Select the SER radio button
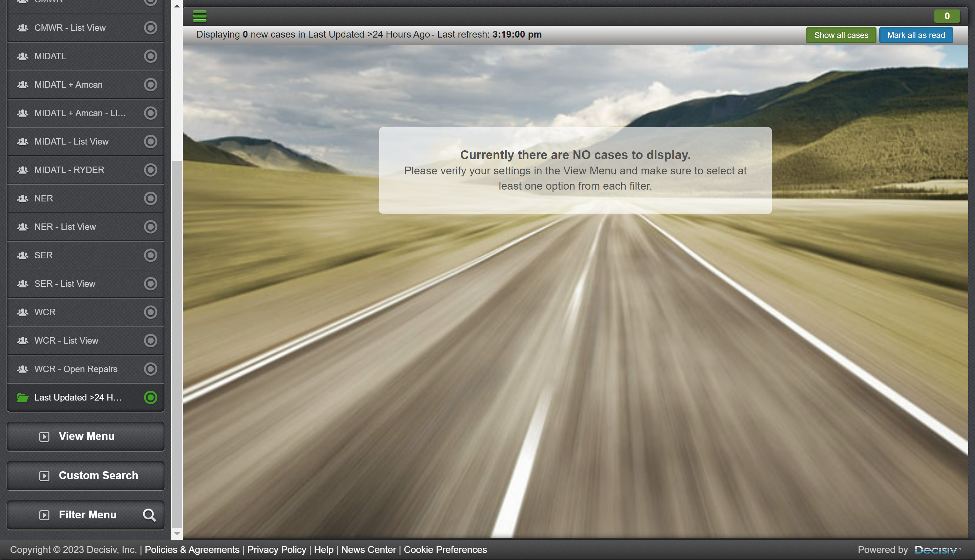Screen dimensions: 975x560 [150, 255]
